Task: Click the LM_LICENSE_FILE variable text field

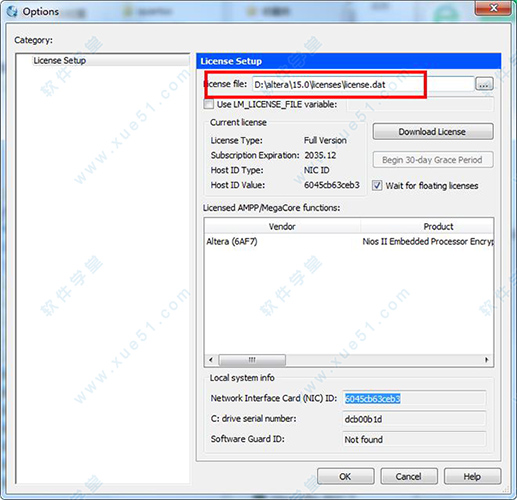Action: 420,105
